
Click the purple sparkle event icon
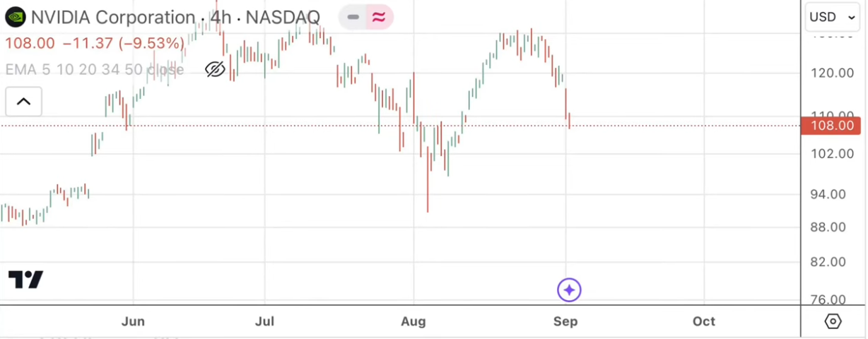569,290
